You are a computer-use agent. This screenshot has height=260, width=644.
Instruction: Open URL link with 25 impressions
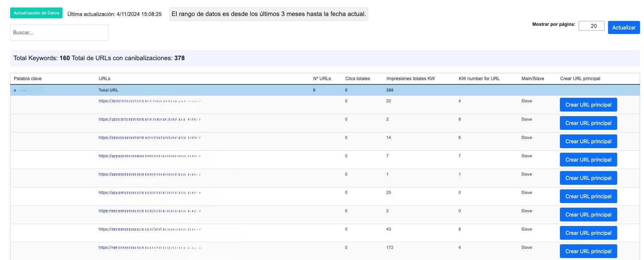tap(150, 193)
